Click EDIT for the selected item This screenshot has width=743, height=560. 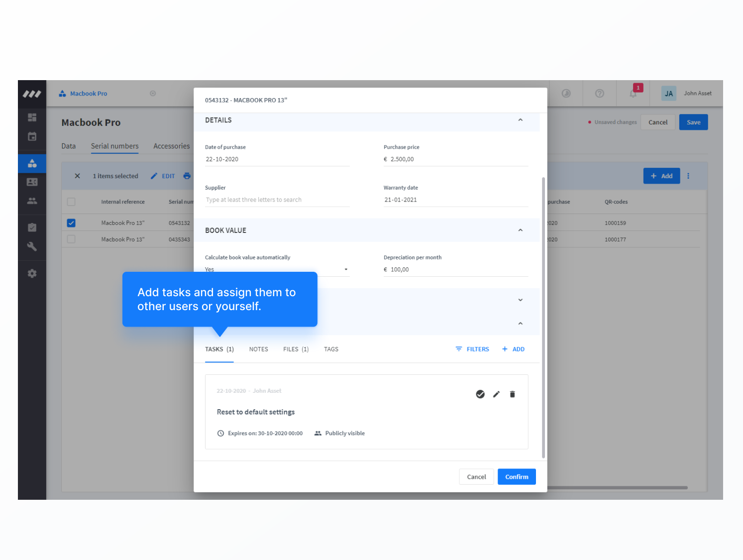(x=163, y=176)
